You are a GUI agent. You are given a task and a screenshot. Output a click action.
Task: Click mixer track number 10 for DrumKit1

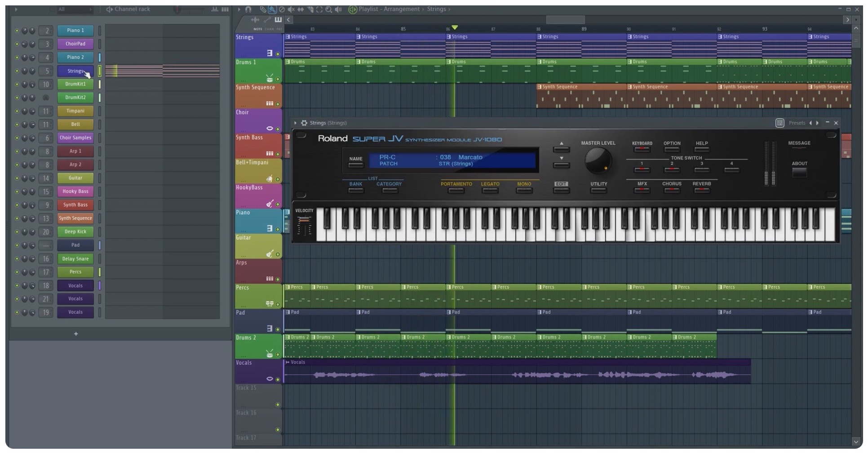46,84
